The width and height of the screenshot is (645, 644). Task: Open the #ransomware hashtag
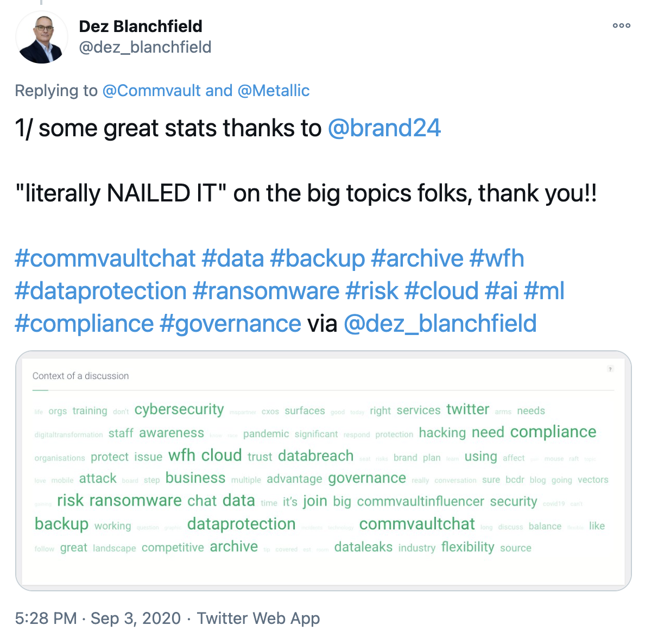tap(266, 291)
